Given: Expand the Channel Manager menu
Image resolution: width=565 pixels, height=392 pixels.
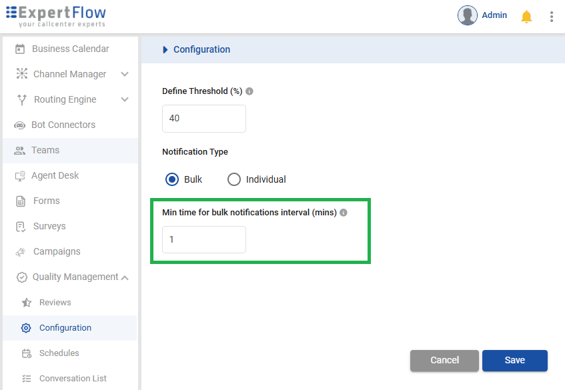Looking at the screenshot, I should [x=125, y=74].
